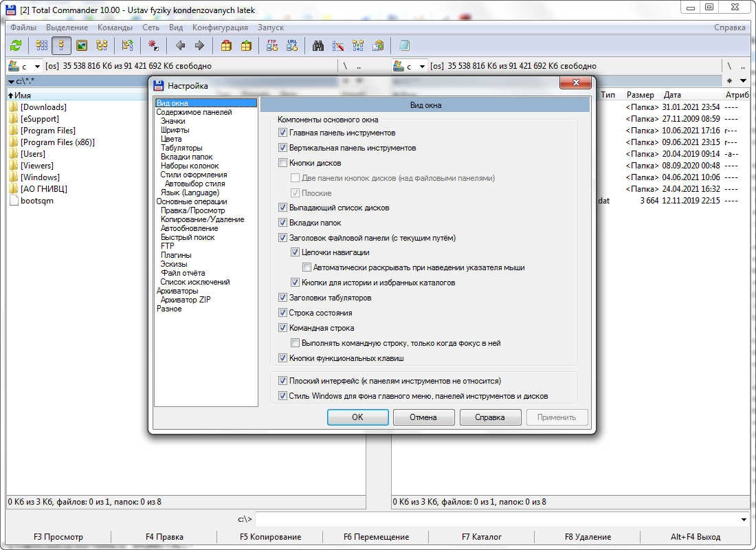Open the Справка menu in menu bar
The image size is (756, 550).
click(x=729, y=27)
